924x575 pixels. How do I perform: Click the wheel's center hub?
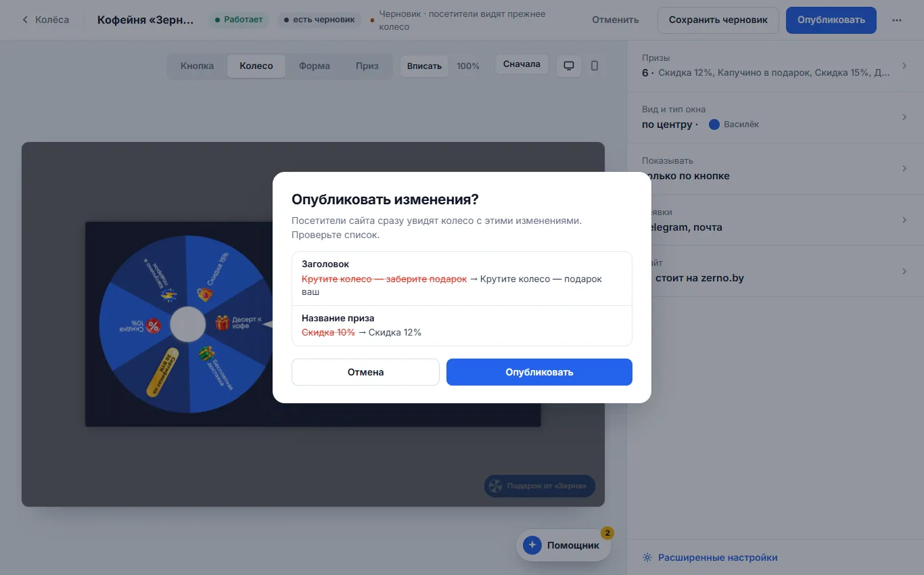click(x=187, y=324)
